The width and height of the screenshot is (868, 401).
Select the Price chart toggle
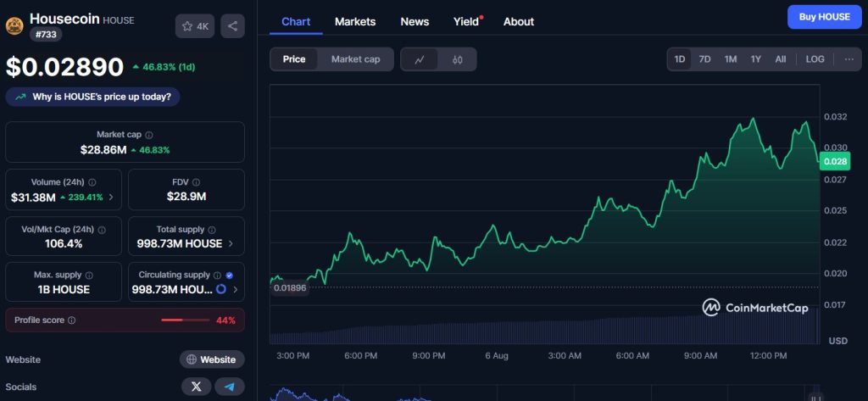(294, 59)
